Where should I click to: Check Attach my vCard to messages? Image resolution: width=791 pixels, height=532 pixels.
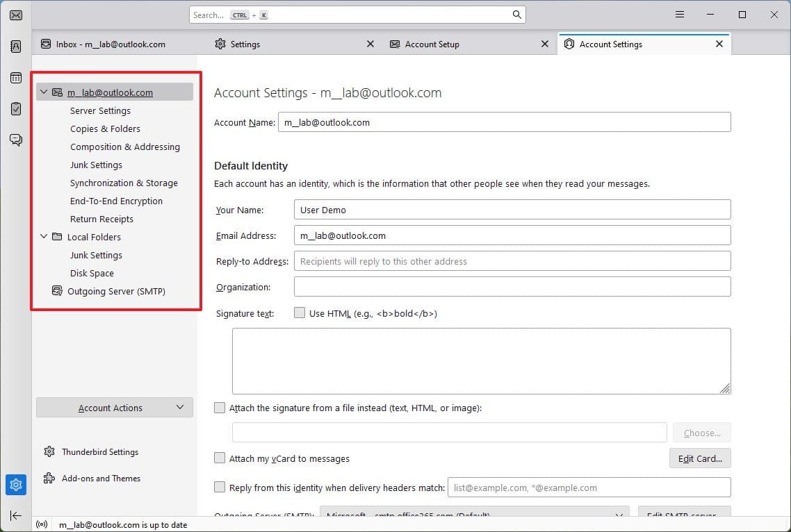point(220,458)
